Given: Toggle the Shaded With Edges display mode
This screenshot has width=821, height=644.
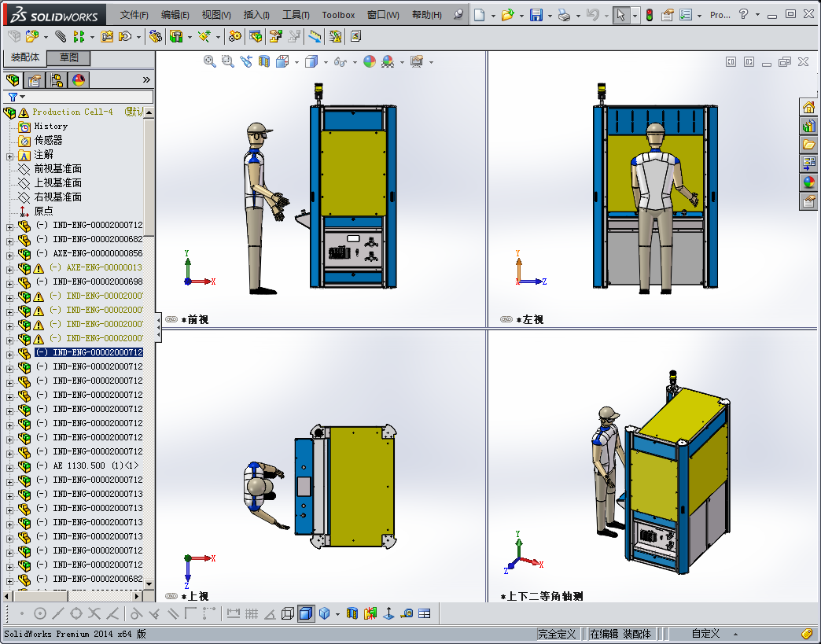Looking at the screenshot, I should point(306,613).
